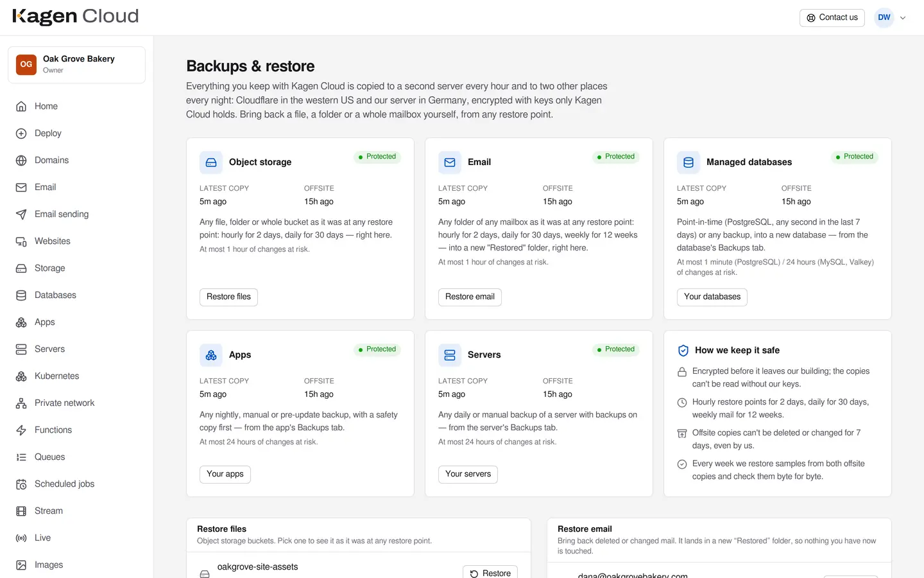Image resolution: width=924 pixels, height=578 pixels.
Task: Click the Restore files button
Action: pos(228,297)
